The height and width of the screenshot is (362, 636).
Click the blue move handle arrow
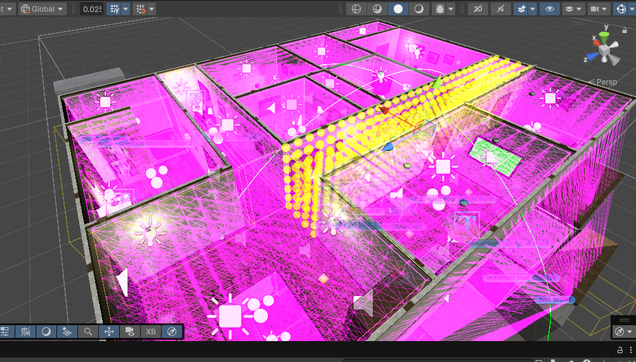coord(388,147)
